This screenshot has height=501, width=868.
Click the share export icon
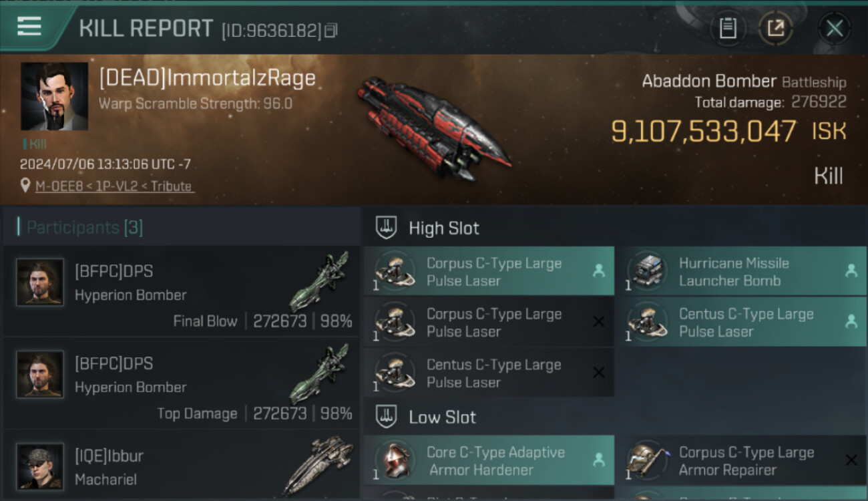click(x=776, y=28)
